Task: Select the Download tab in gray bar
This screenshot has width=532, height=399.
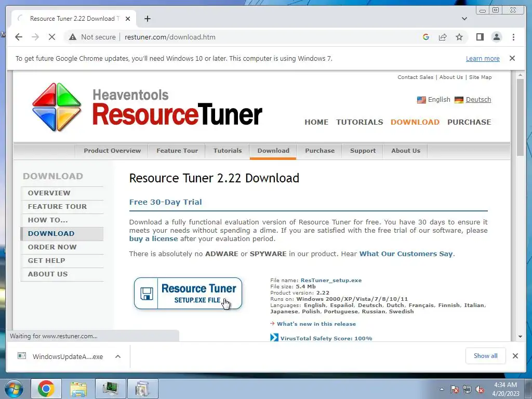Action: click(x=273, y=151)
